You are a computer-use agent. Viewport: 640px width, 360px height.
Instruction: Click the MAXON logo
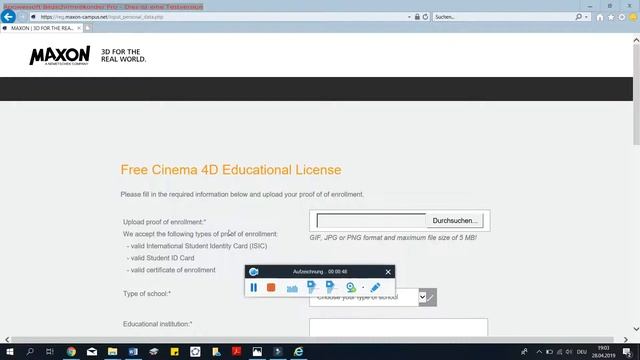point(60,56)
